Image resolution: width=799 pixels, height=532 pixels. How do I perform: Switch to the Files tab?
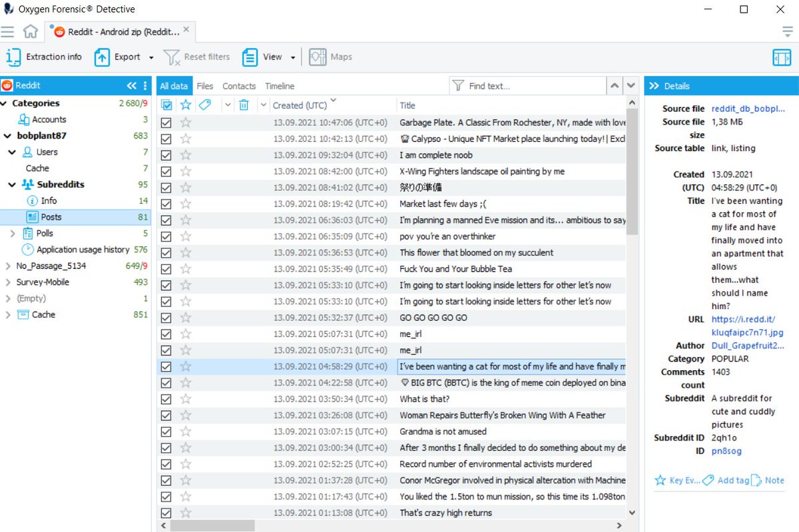[205, 86]
